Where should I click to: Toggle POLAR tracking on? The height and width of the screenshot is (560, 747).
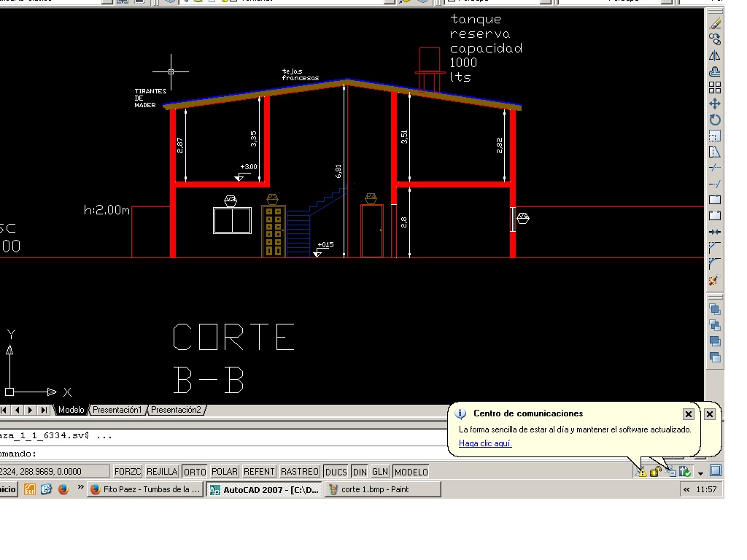click(224, 471)
